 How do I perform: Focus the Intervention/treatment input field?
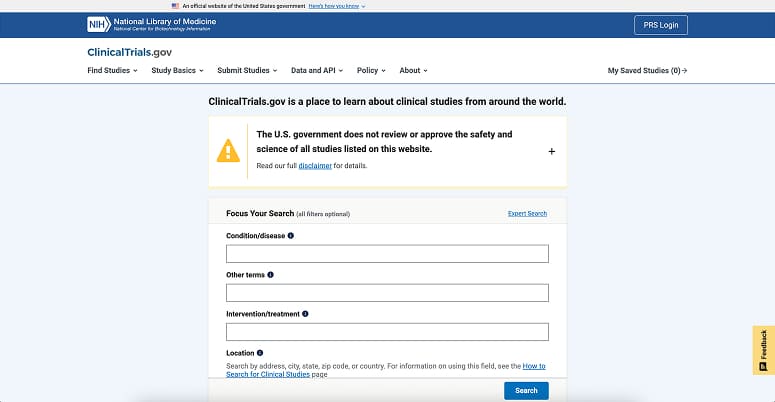(x=388, y=332)
